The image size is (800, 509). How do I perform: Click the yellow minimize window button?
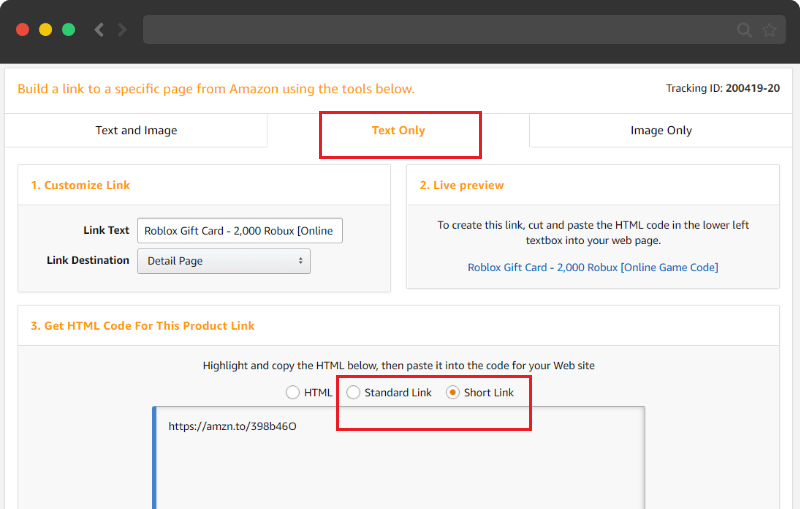(45, 30)
